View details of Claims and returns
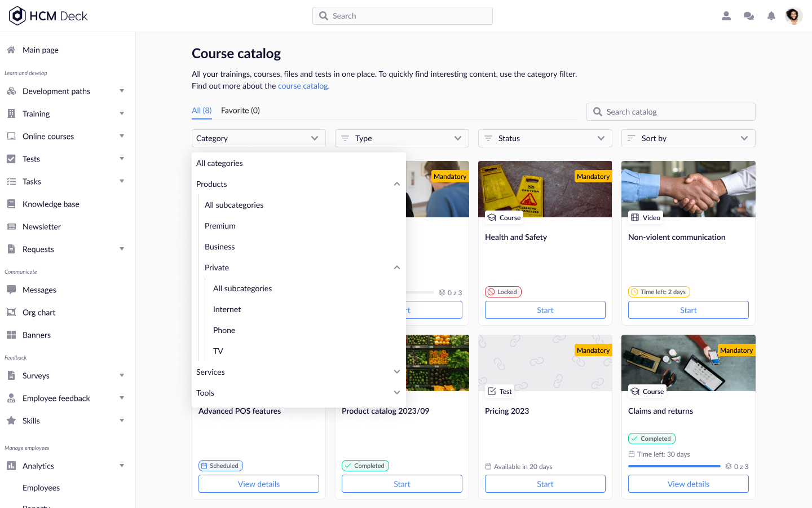 tap(689, 484)
